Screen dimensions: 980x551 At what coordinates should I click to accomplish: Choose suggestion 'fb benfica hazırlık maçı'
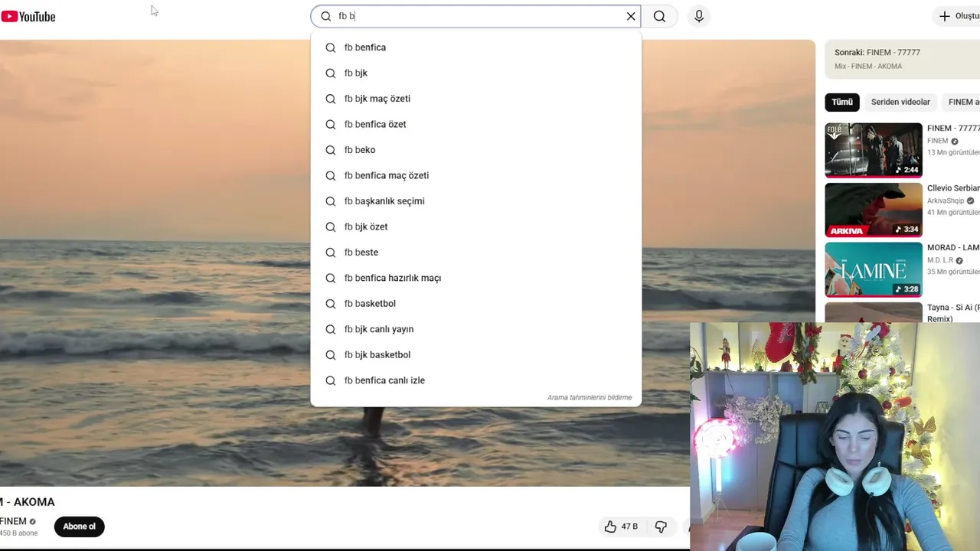tap(475, 278)
